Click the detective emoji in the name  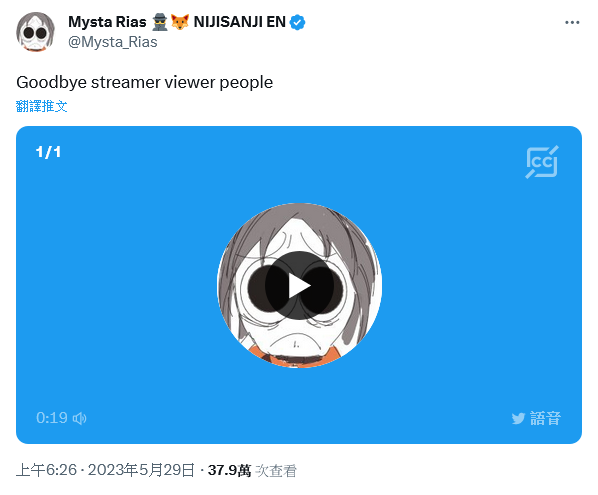click(160, 22)
